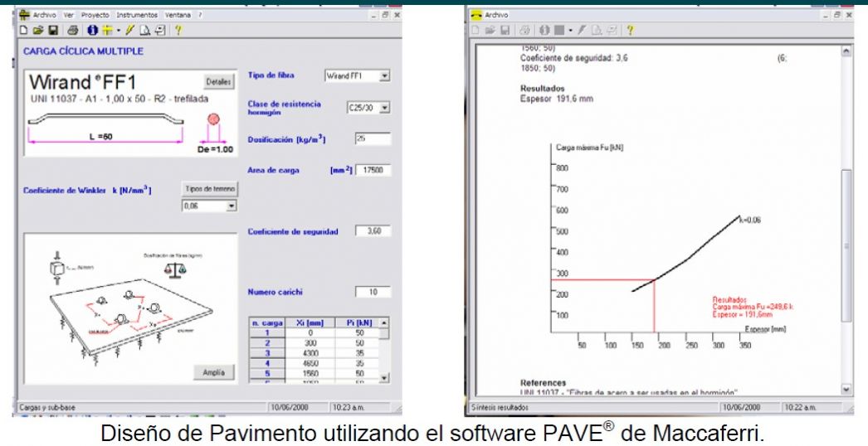Screen dimensions: 868x446
Task: Click the Espesor 191,6 mm result text
Action: coord(556,99)
